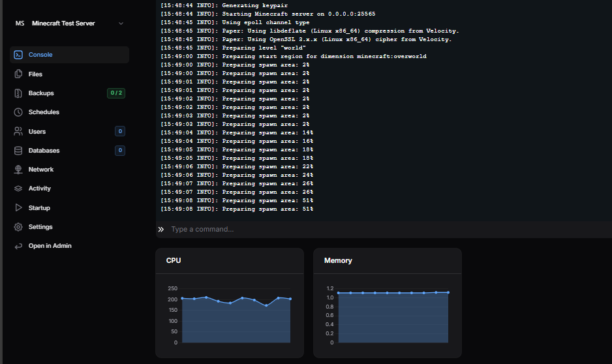Image resolution: width=612 pixels, height=364 pixels.
Task: Click the libdeflate compression log line
Action: [x=309, y=31]
